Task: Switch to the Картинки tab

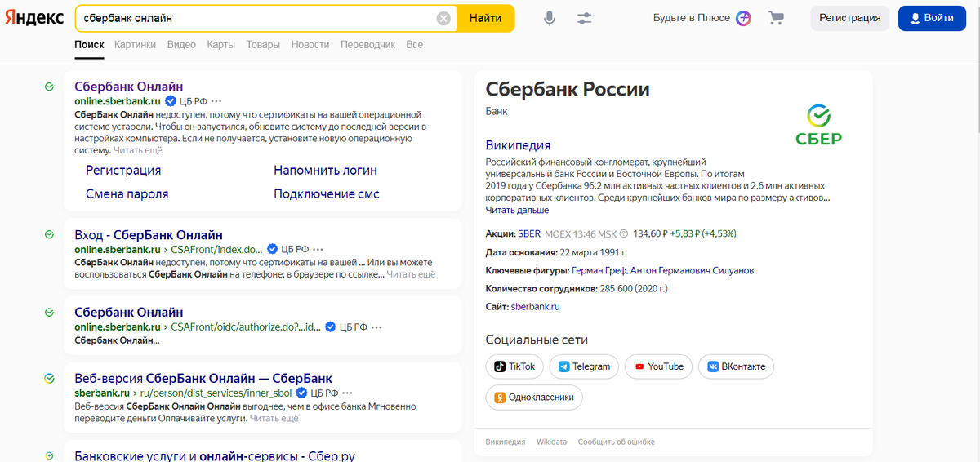Action: [x=135, y=45]
